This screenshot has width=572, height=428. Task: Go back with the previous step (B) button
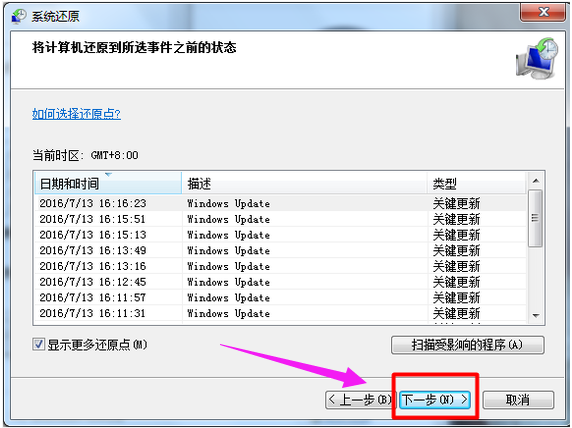coord(360,400)
